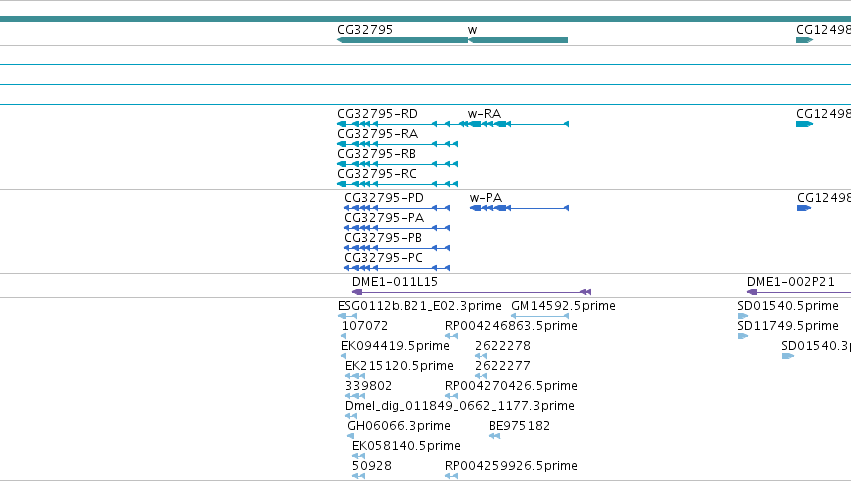Select the DME1-002P21 clone label

click(x=790, y=282)
